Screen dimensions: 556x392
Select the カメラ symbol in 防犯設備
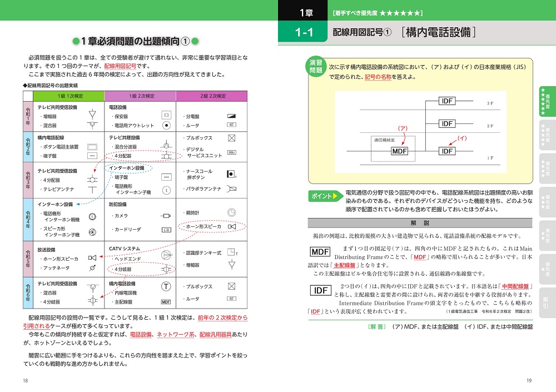[x=166, y=215]
